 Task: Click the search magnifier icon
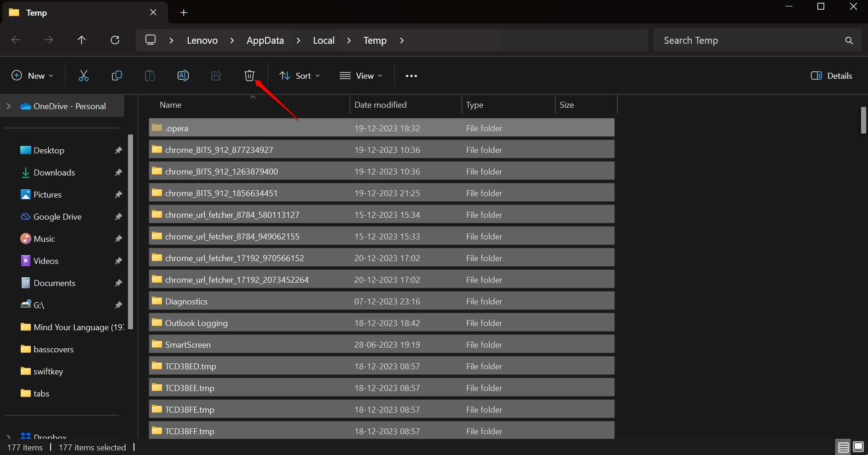[849, 41]
